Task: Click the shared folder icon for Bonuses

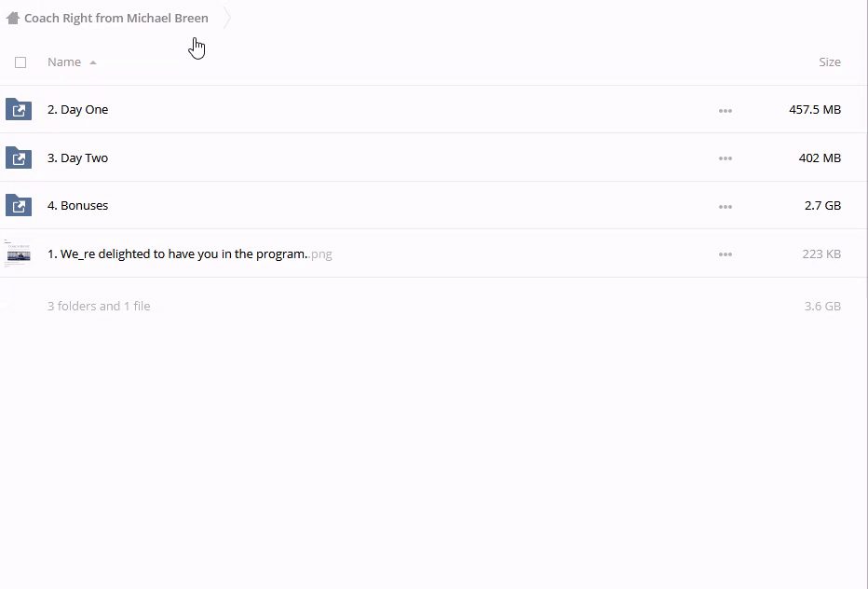Action: tap(19, 205)
